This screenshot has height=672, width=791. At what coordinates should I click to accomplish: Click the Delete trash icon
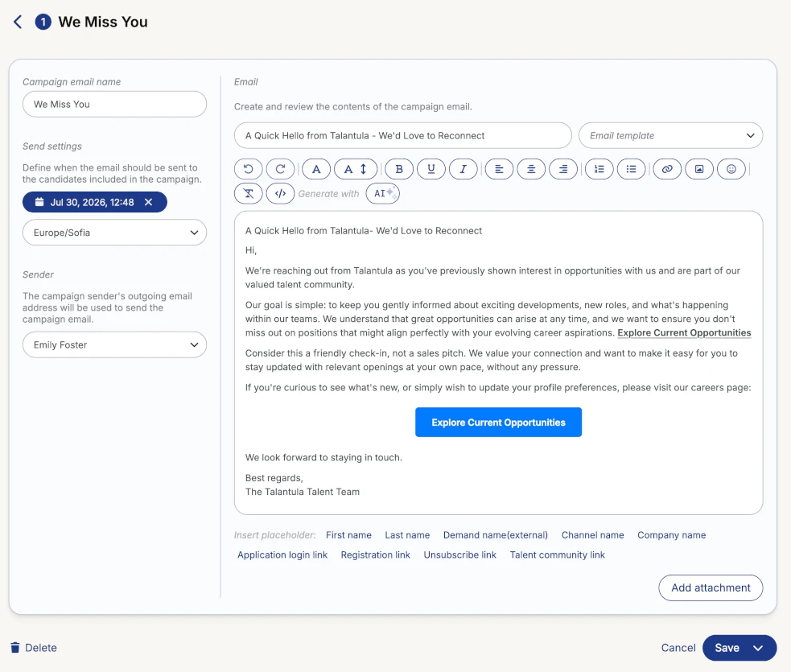point(15,647)
